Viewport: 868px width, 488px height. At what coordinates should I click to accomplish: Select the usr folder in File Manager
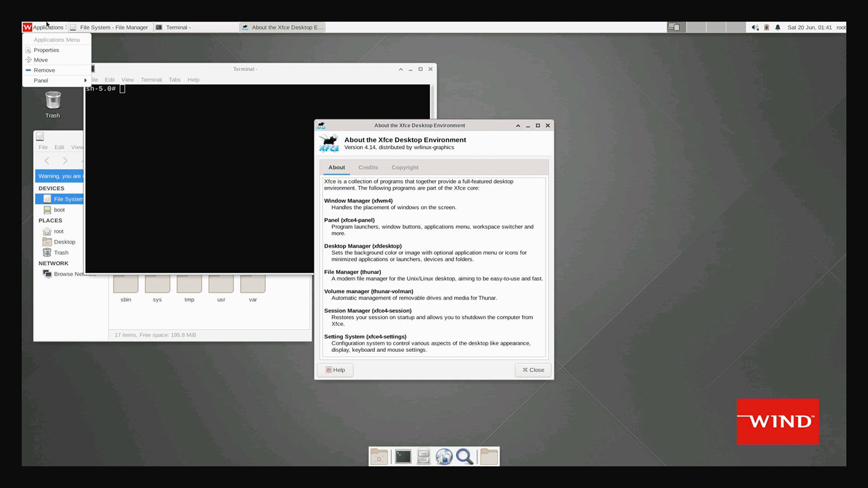click(221, 289)
